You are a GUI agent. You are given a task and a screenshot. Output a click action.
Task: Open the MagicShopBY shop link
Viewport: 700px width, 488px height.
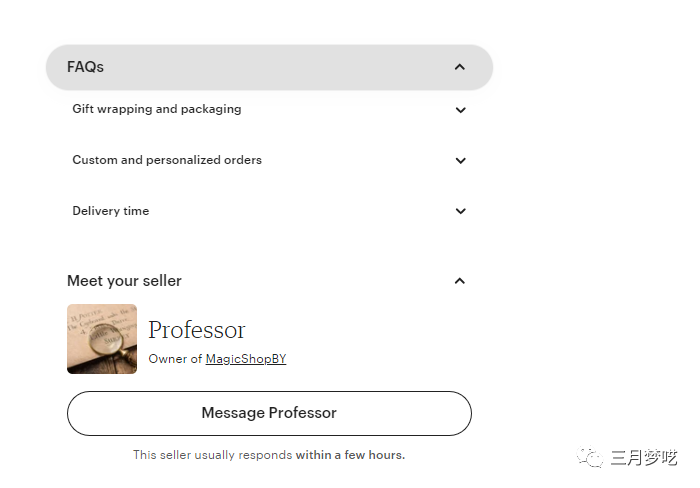click(x=246, y=359)
